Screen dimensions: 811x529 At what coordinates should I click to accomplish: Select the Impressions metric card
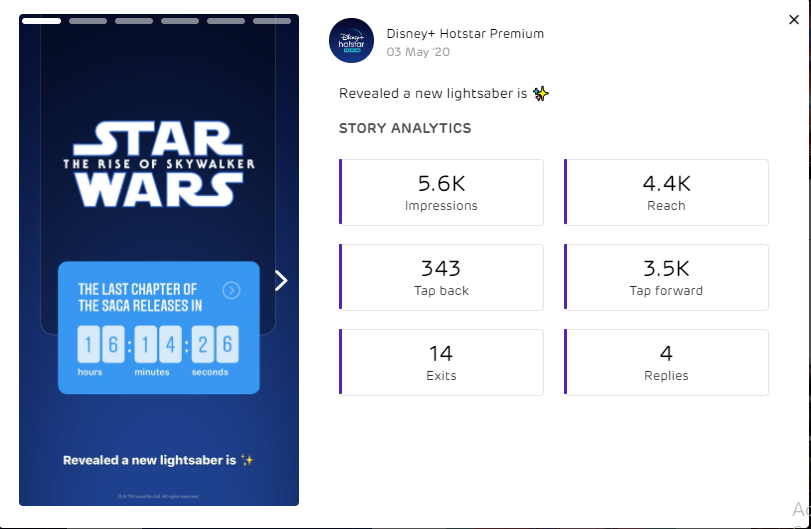click(442, 192)
